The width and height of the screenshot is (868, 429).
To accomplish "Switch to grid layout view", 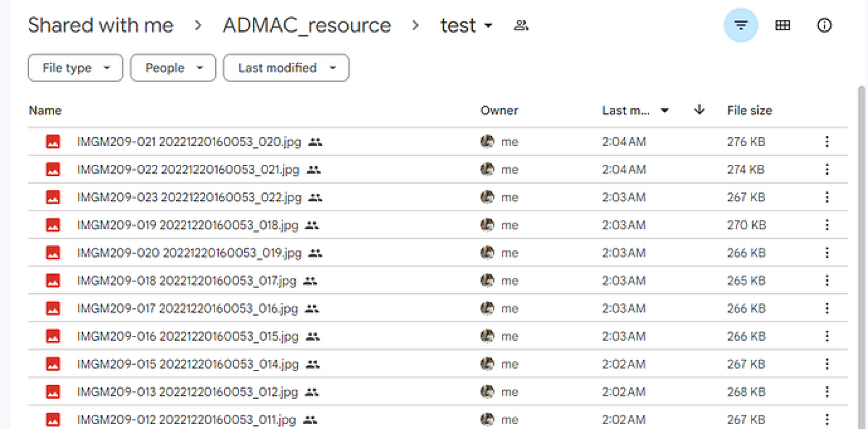I will click(x=783, y=25).
